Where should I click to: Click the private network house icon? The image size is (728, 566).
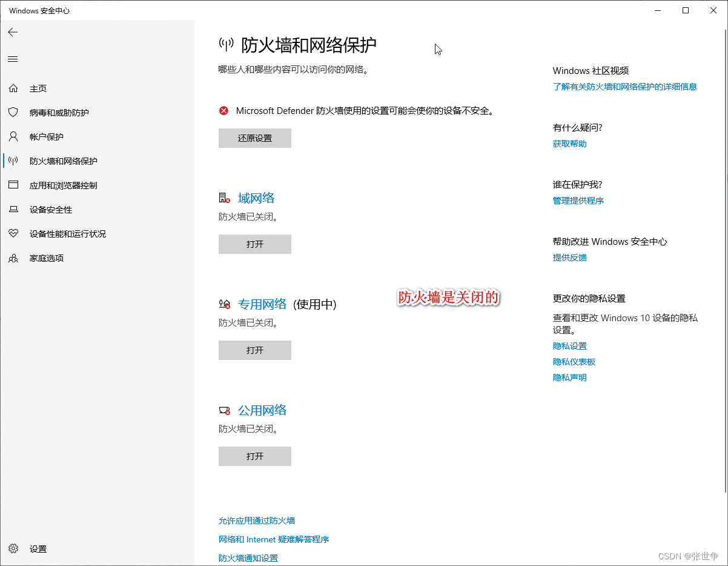(225, 304)
